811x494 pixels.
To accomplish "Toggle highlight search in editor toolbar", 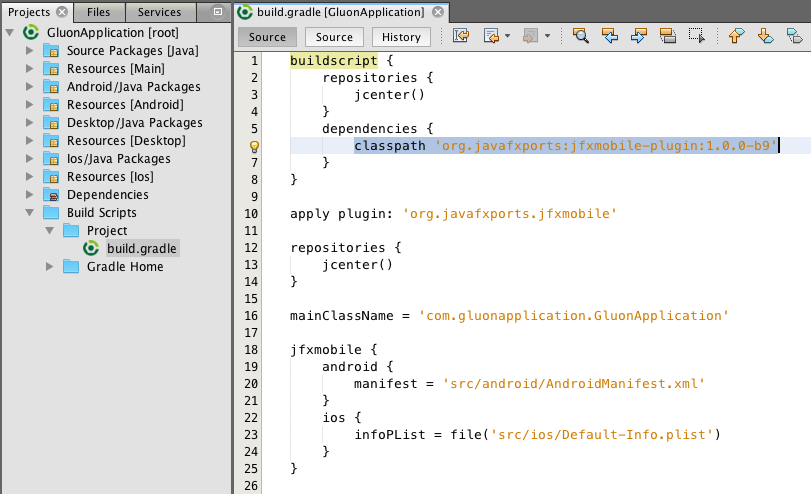I will pyautogui.click(x=668, y=36).
